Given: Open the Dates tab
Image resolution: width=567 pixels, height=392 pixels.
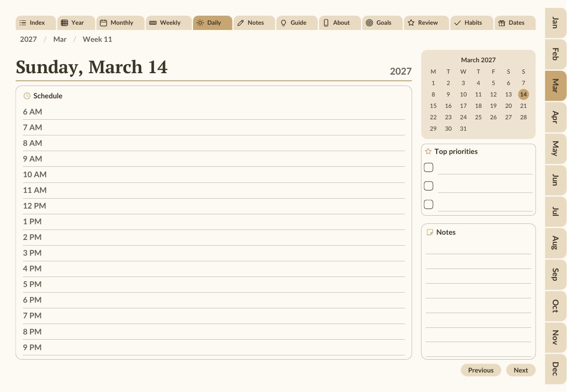Looking at the screenshot, I should (x=515, y=23).
